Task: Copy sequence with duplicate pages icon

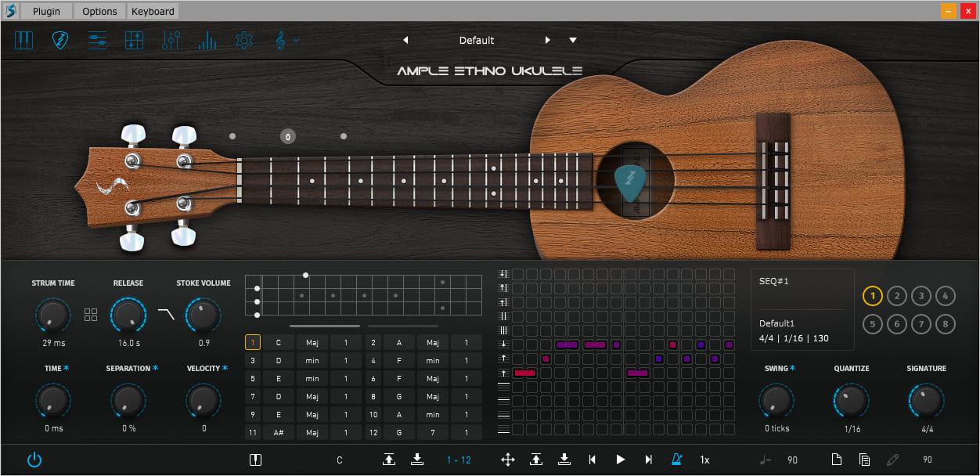Action: (x=864, y=460)
